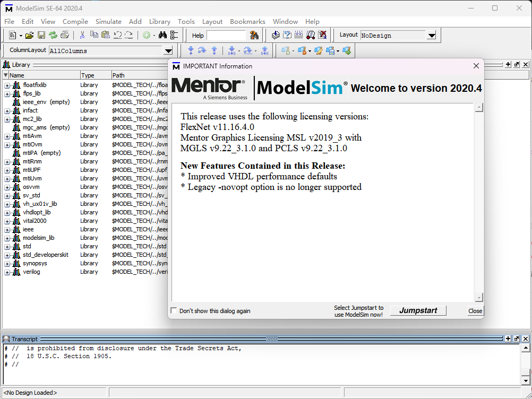Undock the Library panel
This screenshot has height=399, width=532.
tap(517, 64)
